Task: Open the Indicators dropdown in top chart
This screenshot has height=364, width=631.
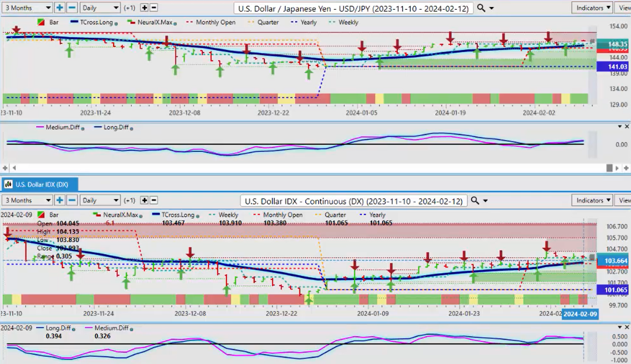Action: click(592, 8)
